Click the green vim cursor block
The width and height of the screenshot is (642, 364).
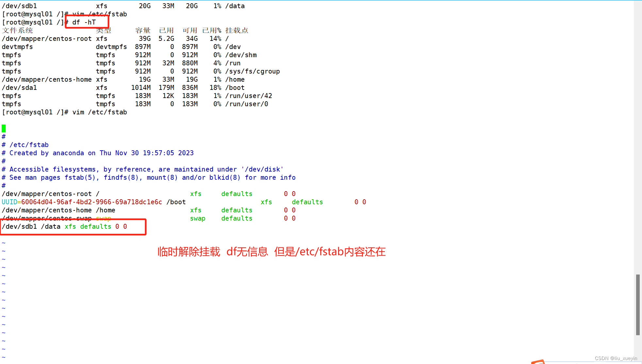(4, 128)
